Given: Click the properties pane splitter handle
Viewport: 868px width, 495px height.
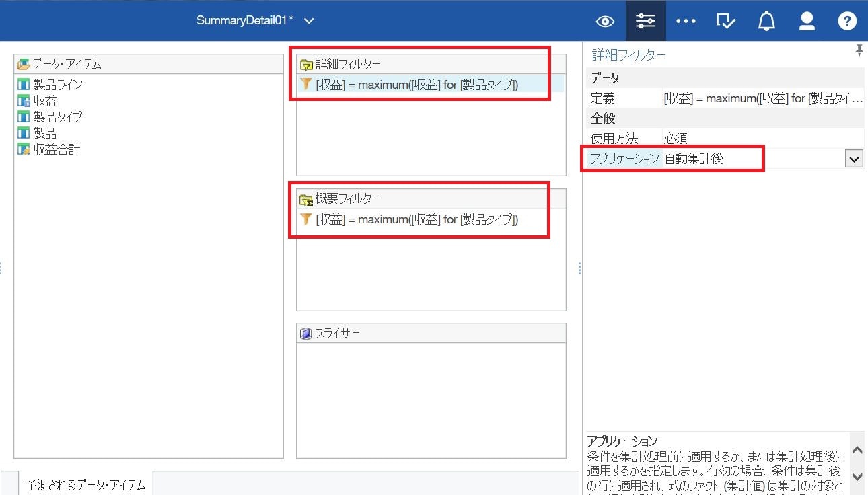Looking at the screenshot, I should coord(579,268).
